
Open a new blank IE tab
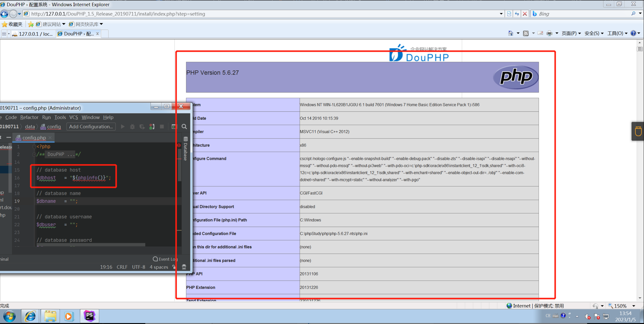coord(105,34)
